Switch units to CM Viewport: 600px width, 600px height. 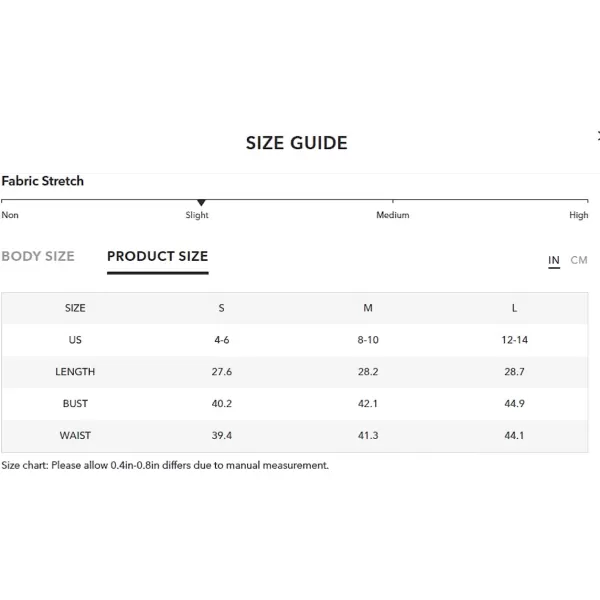[579, 260]
